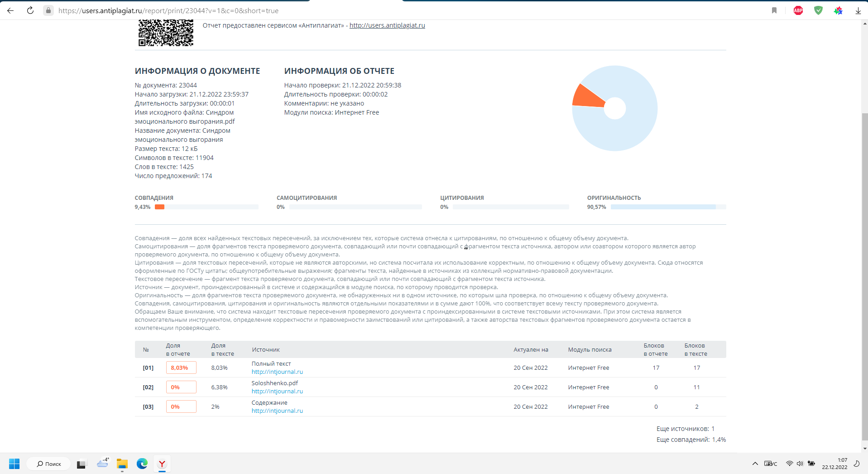Toggle the night mode moon icon
This screenshot has width=868, height=474.
coord(857,464)
